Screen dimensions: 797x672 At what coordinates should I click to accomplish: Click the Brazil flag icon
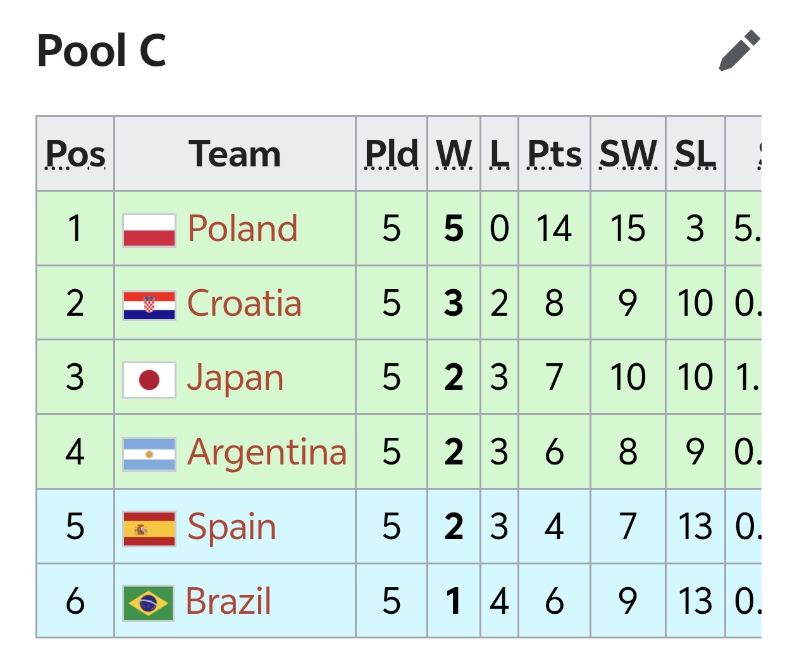(148, 603)
